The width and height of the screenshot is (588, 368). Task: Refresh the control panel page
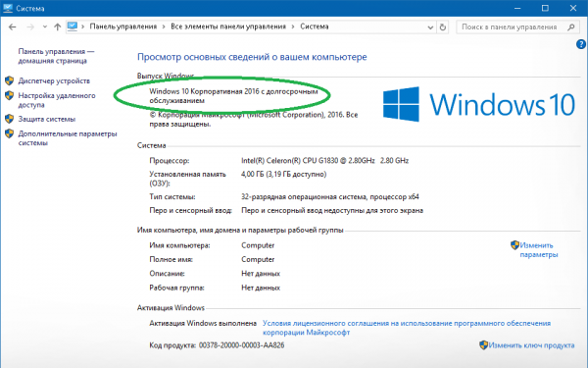[443, 27]
